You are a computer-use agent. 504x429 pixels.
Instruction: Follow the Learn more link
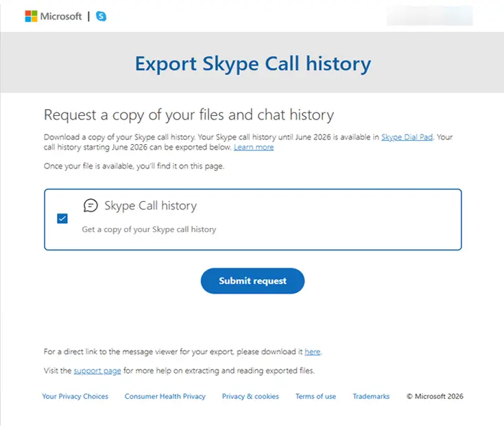click(254, 148)
